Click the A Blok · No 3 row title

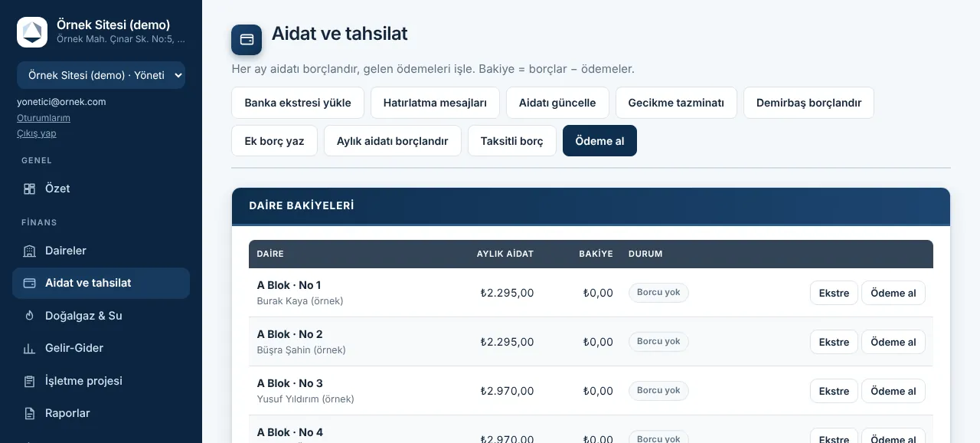[x=290, y=383]
